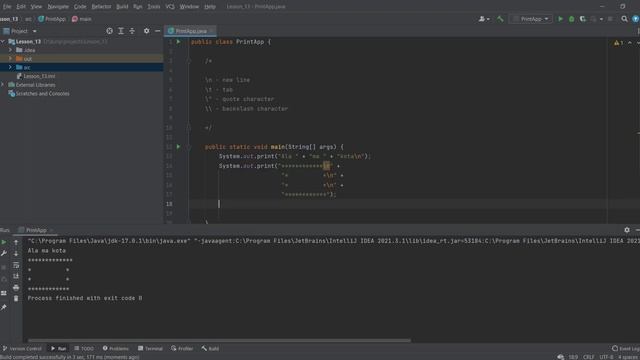Image resolution: width=640 pixels, height=360 pixels.
Task: Open Project panel settings gear
Action: [147, 31]
